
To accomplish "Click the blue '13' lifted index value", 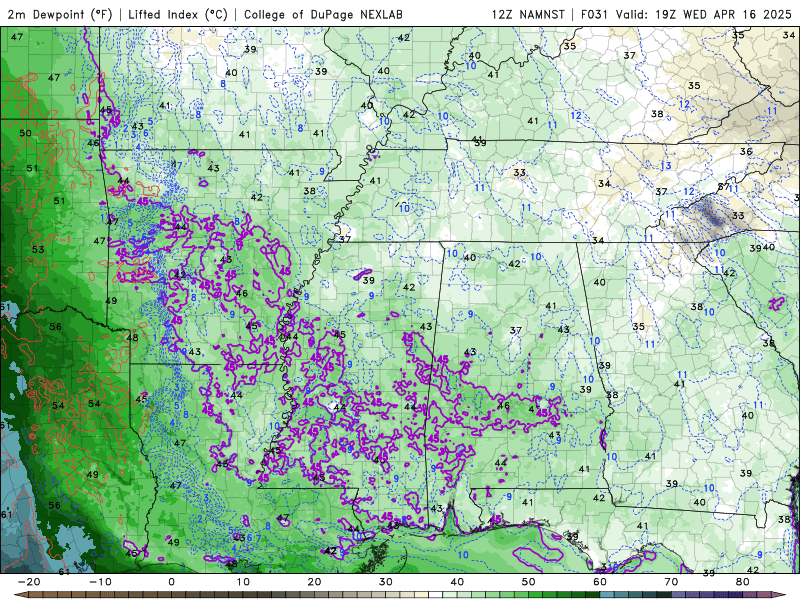I will 665,166.
